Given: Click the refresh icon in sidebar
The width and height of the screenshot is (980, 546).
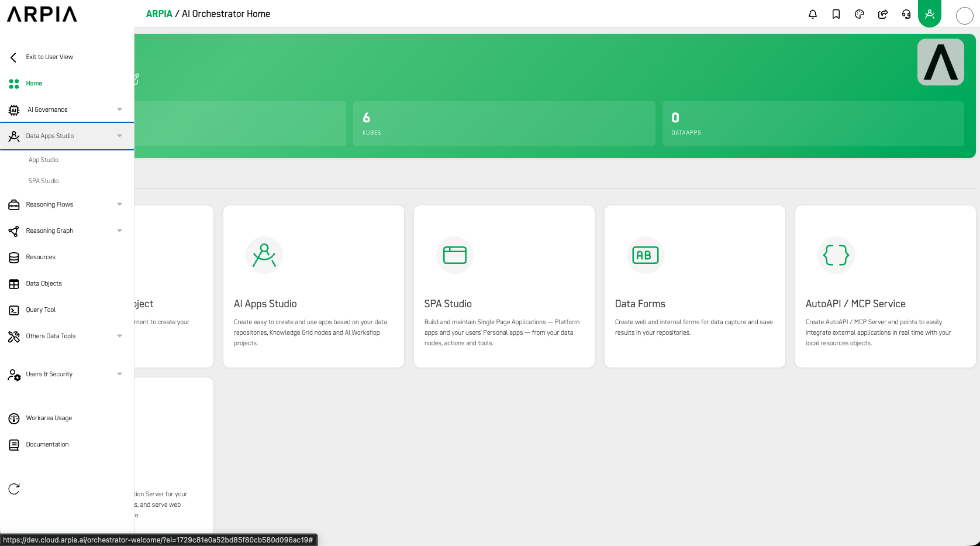Looking at the screenshot, I should [x=14, y=489].
